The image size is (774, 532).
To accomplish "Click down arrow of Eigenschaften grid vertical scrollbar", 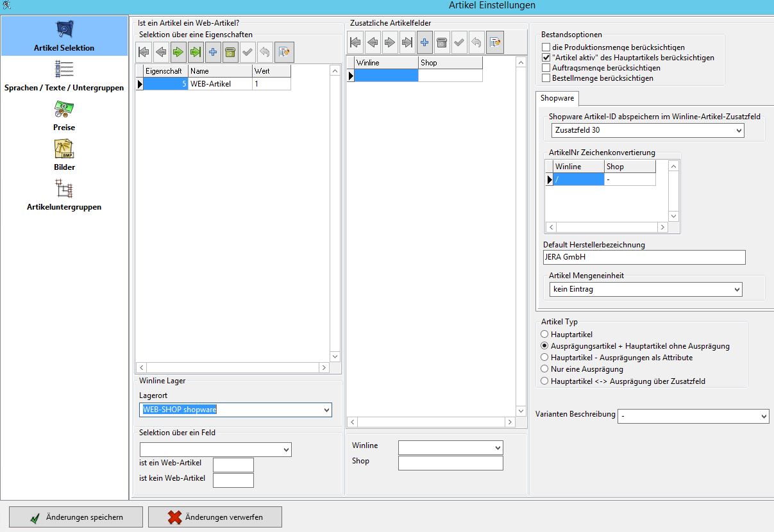I will 335,356.
